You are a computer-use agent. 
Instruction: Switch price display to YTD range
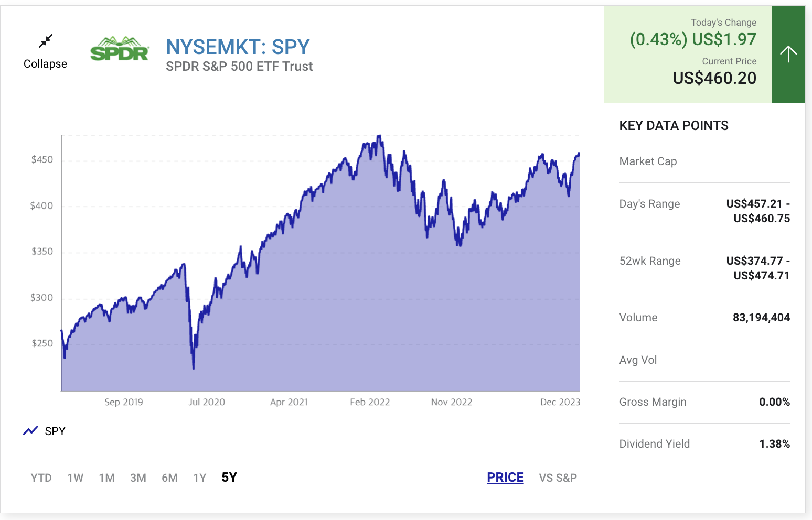(41, 478)
